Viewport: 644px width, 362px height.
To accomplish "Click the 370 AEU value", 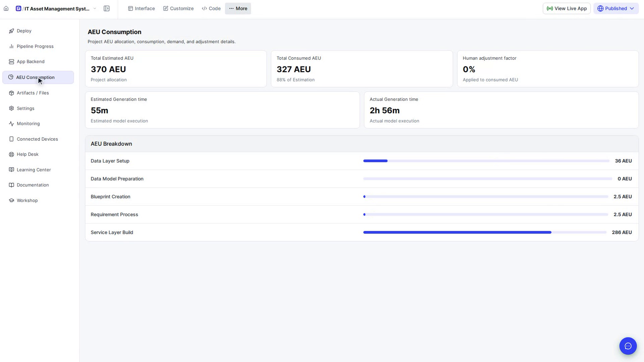I will [108, 69].
